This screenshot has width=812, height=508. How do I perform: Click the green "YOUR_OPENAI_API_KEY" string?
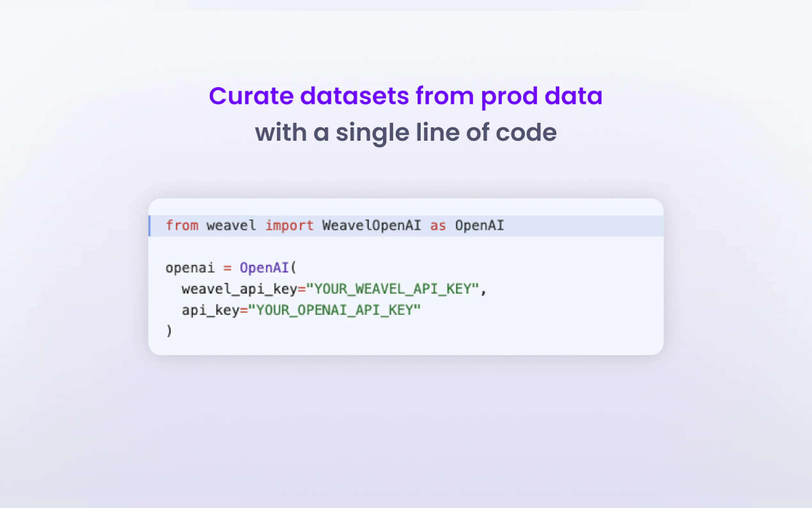point(334,310)
